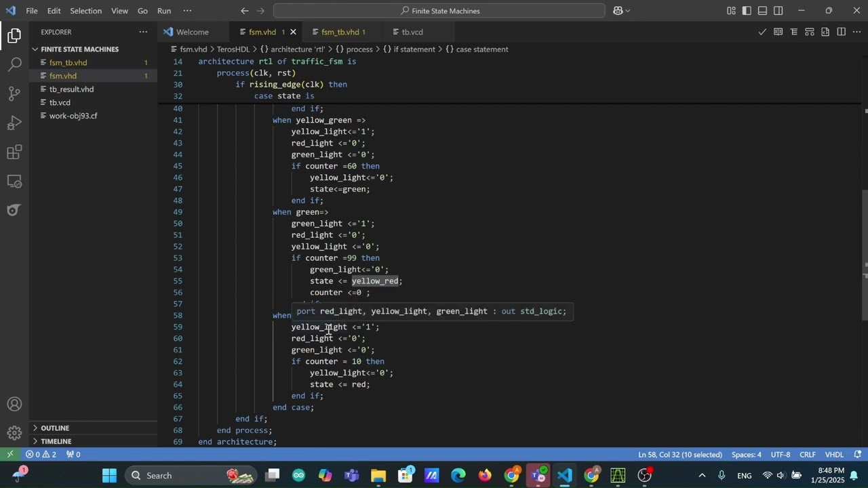Click the Finite State Machines command center search
868x488 pixels.
coord(439,11)
